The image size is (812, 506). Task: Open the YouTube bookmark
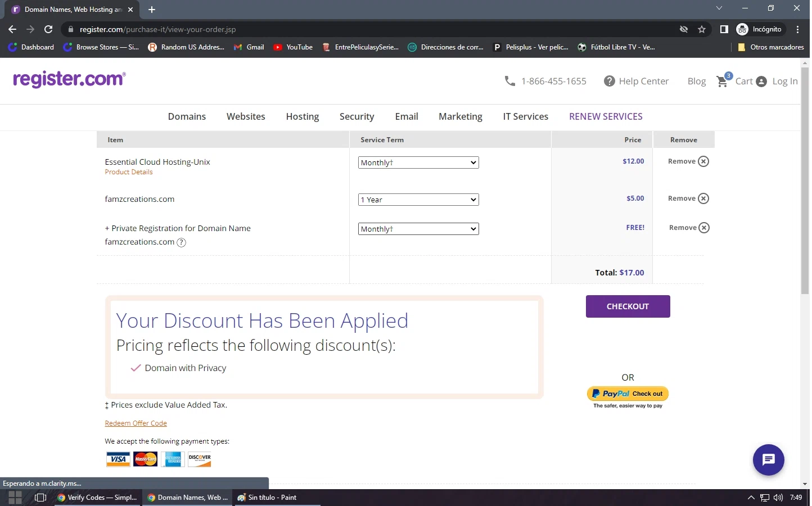294,47
